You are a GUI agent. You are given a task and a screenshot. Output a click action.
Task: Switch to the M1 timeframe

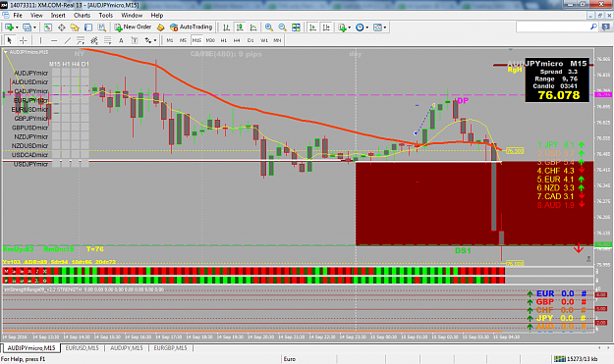point(170,40)
